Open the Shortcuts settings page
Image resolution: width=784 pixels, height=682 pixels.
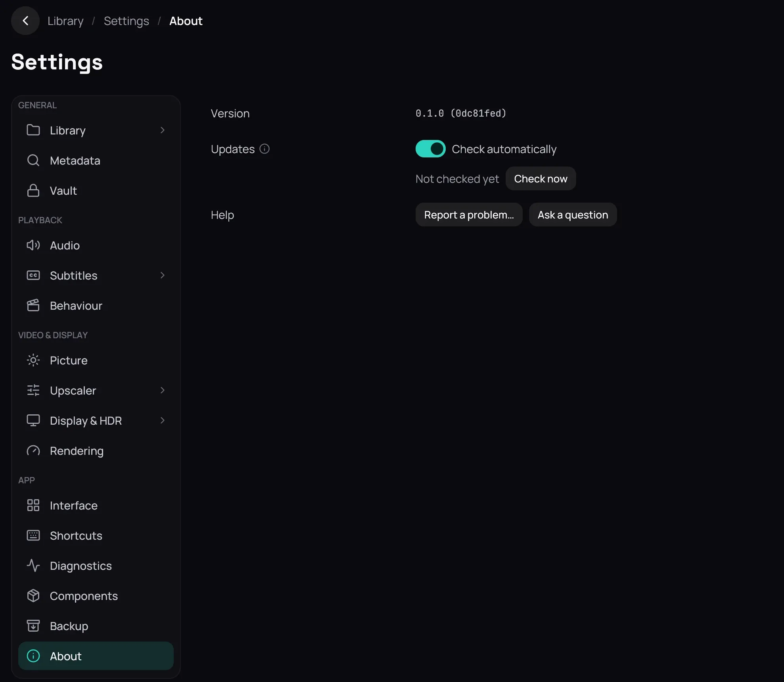coord(96,535)
